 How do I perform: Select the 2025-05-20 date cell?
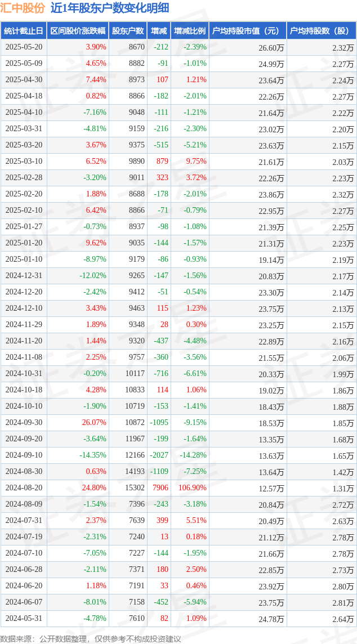tap(24, 47)
